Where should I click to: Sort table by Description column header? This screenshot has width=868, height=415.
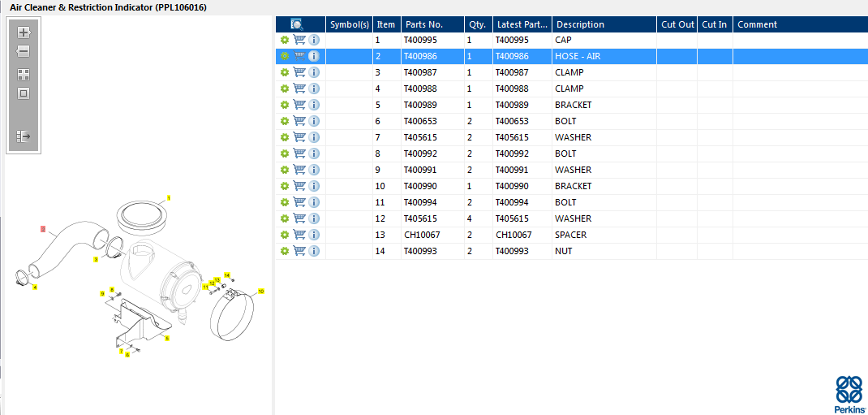click(x=604, y=24)
